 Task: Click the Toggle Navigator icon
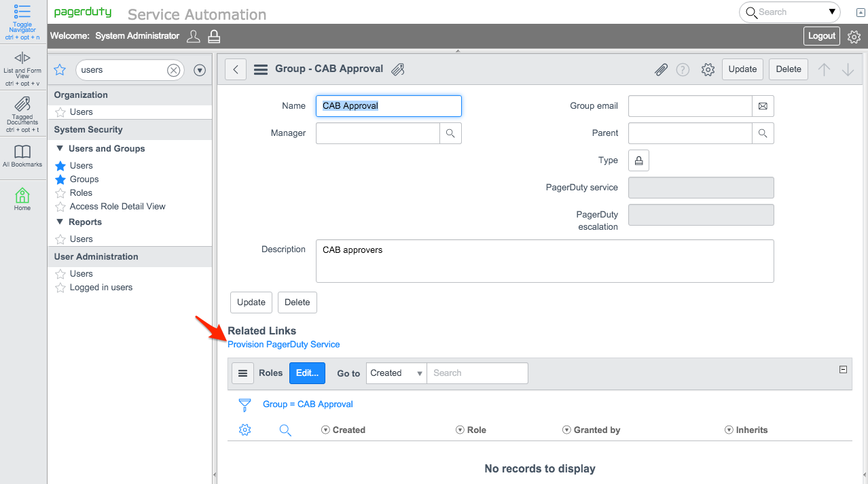(x=22, y=12)
